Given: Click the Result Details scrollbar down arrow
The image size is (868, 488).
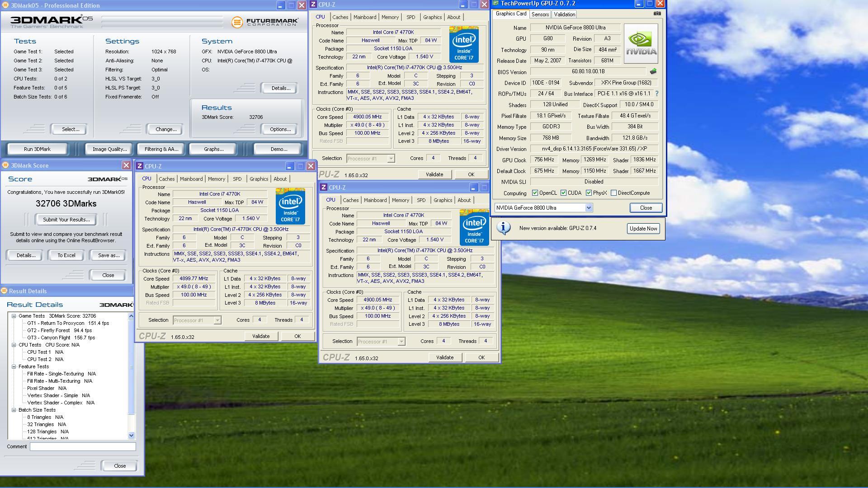Looking at the screenshot, I should pos(131,436).
